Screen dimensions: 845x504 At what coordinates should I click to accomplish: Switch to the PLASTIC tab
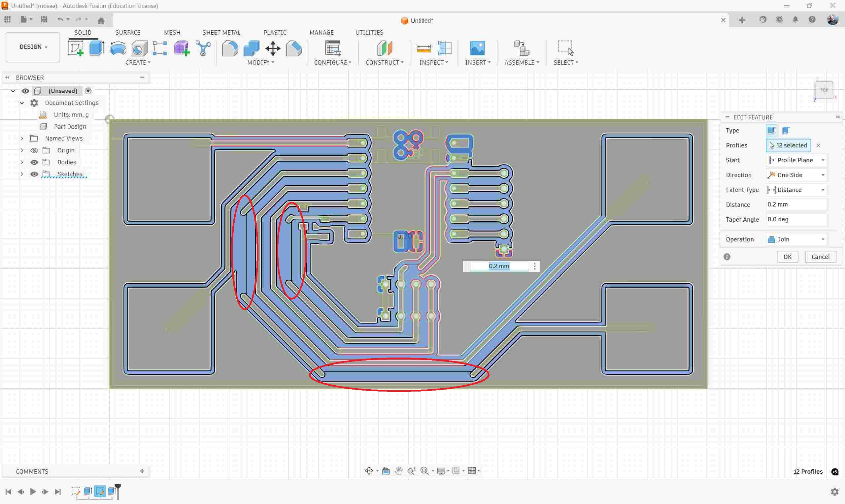[275, 33]
